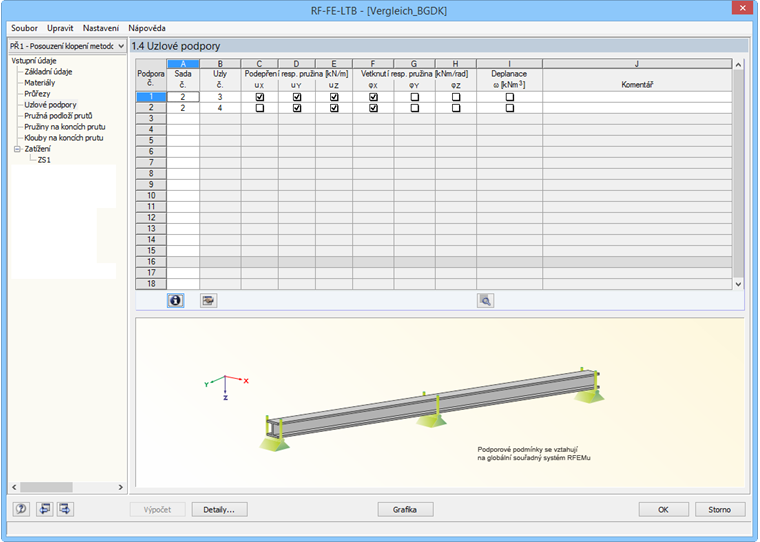Viewport: 760px width, 542px height.
Task: Click the Sada č. cell in row 3
Action: [x=183, y=119]
